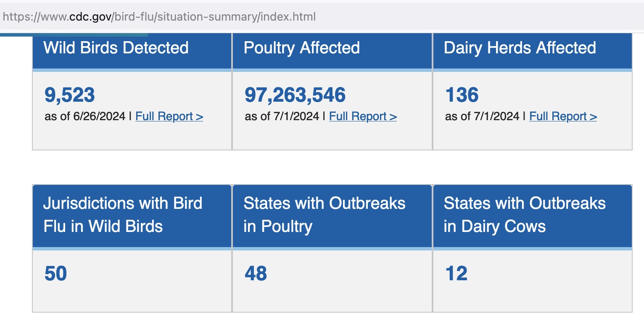Click the as-of date under Poultry count

[282, 116]
